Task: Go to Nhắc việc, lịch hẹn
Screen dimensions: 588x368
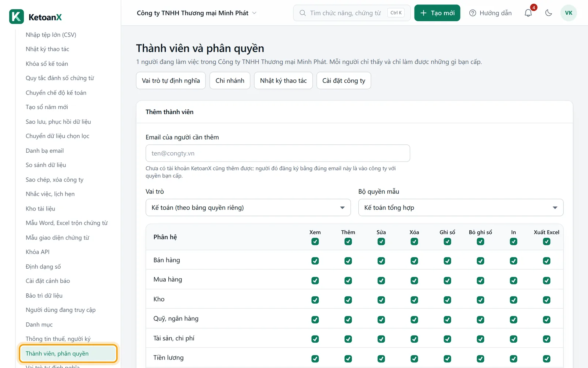Action: tap(50, 194)
